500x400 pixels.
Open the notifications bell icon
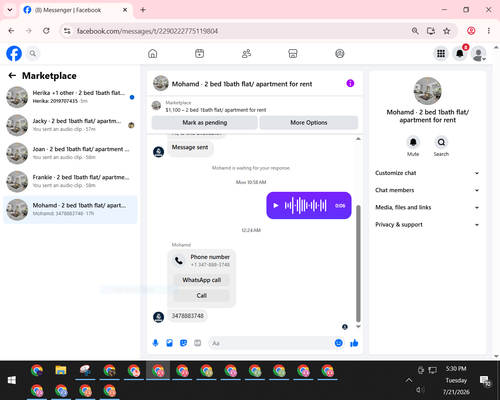(460, 53)
